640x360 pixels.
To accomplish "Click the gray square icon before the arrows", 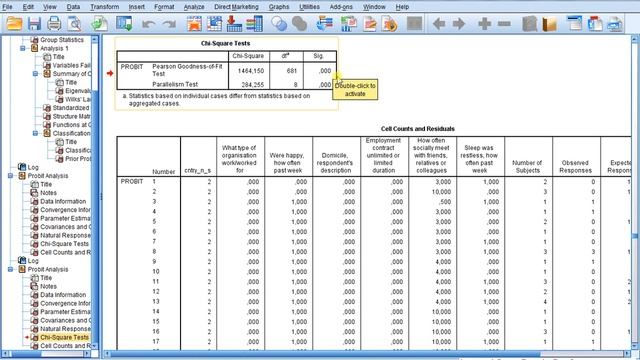I will (x=415, y=24).
